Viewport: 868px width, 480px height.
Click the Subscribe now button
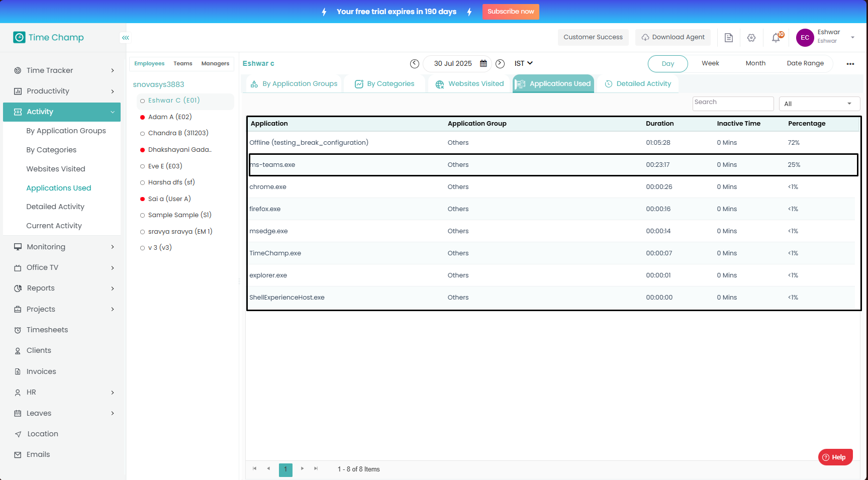pyautogui.click(x=511, y=12)
